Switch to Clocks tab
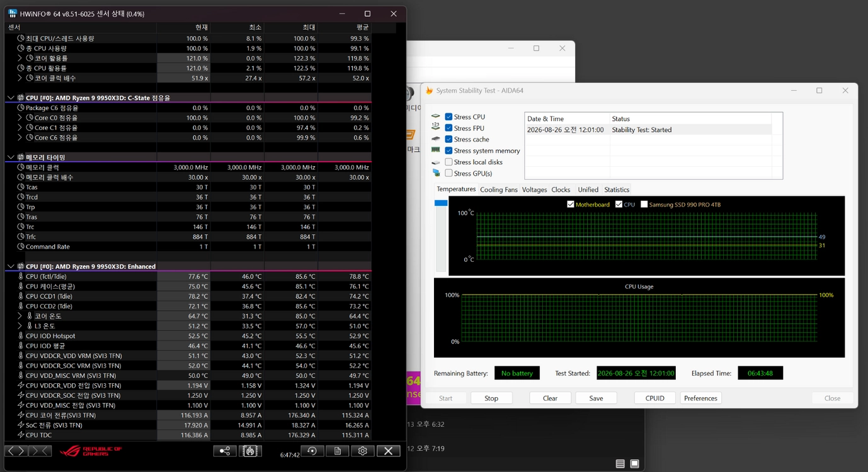Viewport: 868px width, 472px height. pos(561,189)
